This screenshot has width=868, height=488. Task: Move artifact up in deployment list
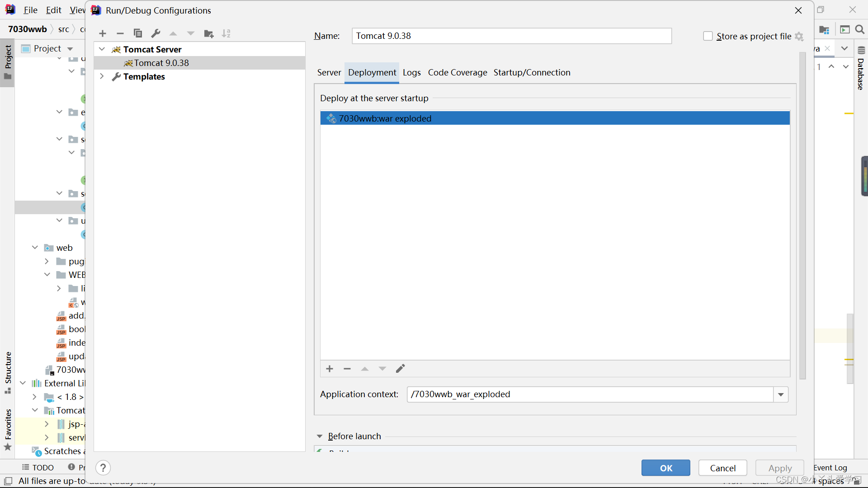pyautogui.click(x=365, y=369)
